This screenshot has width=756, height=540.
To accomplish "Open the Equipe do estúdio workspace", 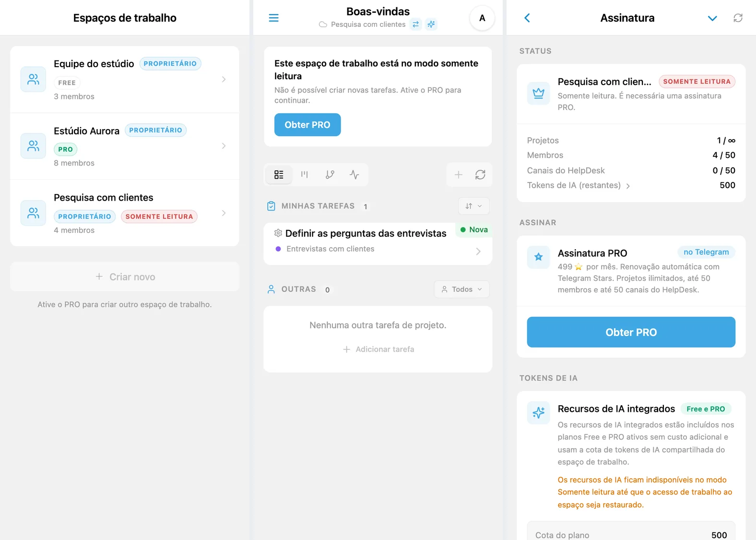I will click(x=125, y=79).
